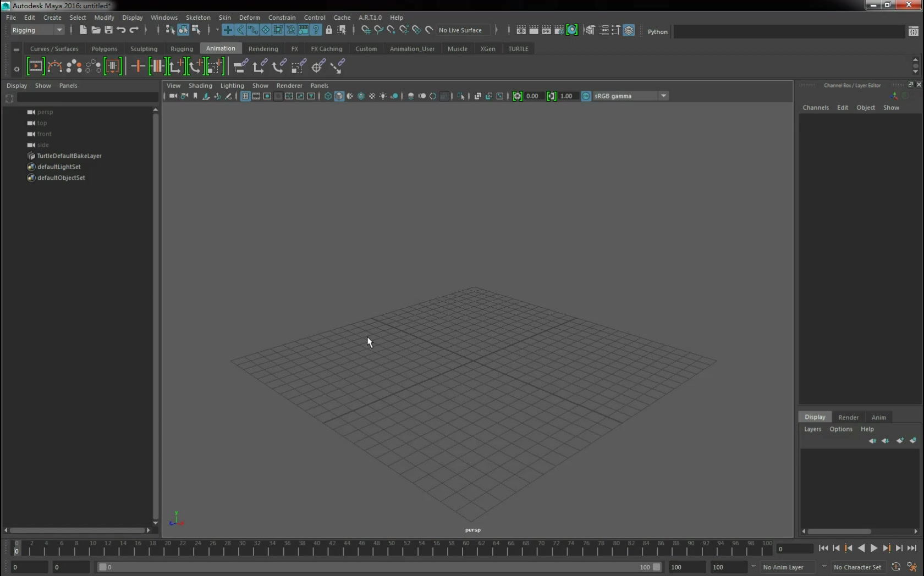Screen dimensions: 924x576
Task: Click the Save scene icon
Action: (108, 30)
